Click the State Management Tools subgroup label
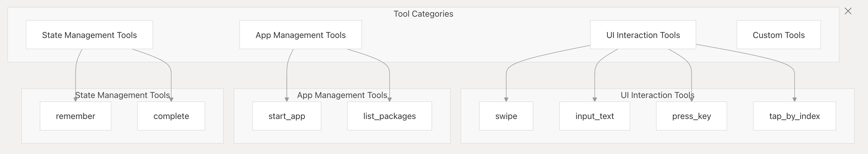 point(122,95)
